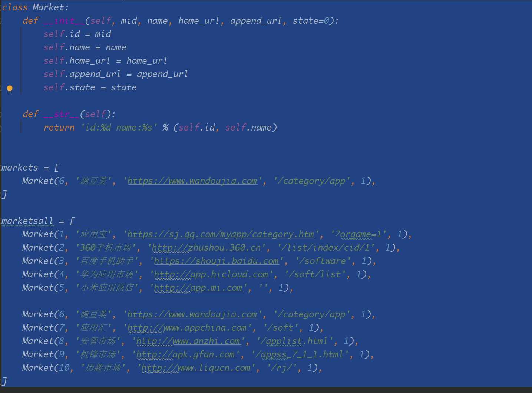Click the '/appss_7_1_1.html' path string
This screenshot has width=532, height=393.
300,354
